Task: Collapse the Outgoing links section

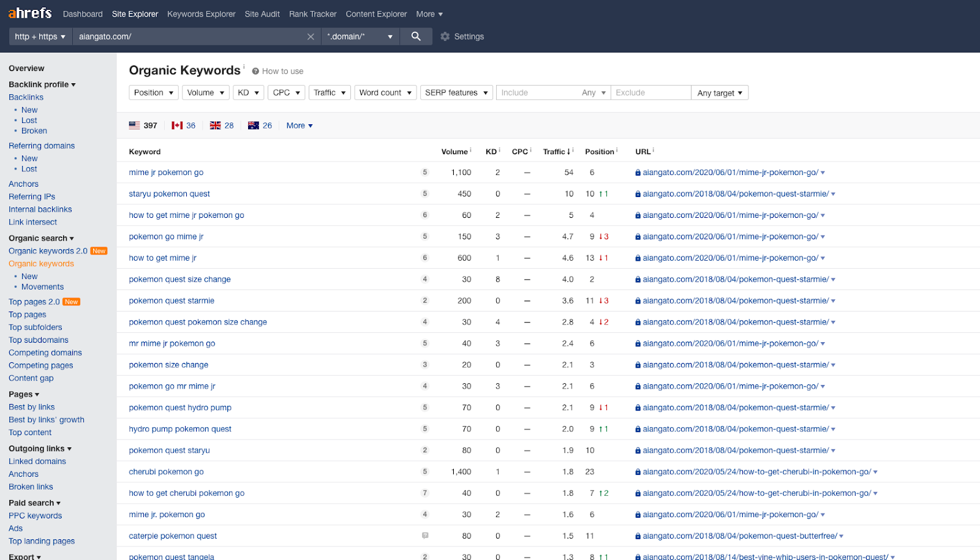Action: [x=40, y=449]
